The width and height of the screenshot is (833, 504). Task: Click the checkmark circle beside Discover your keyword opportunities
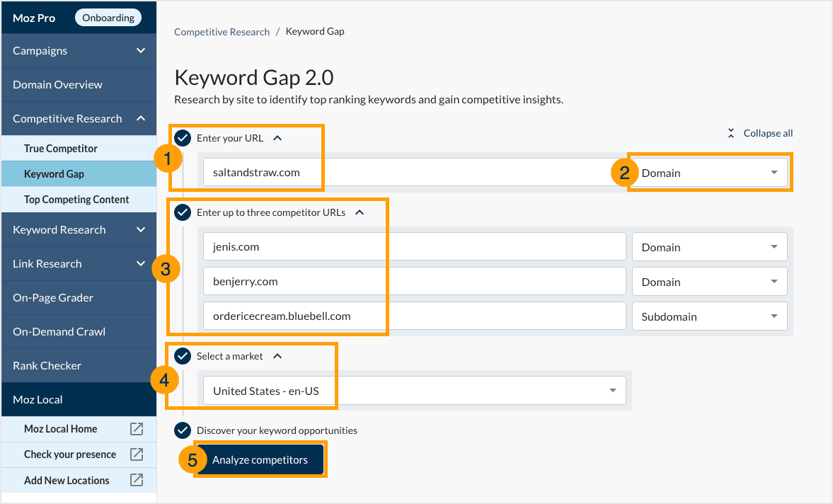[183, 430]
